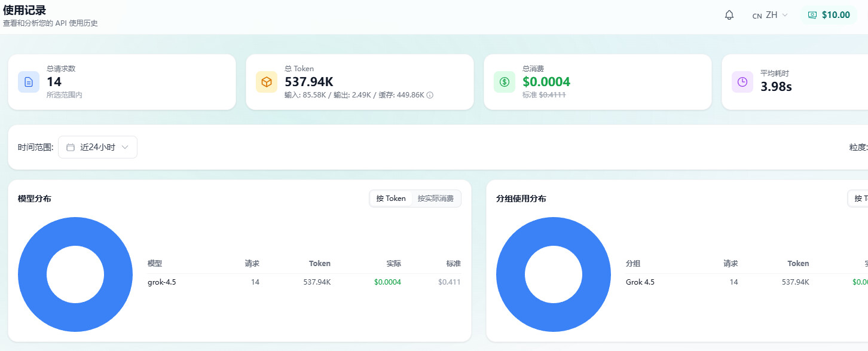The width and height of the screenshot is (868, 351).
Task: Click 请求 column header in model table
Action: pos(252,264)
